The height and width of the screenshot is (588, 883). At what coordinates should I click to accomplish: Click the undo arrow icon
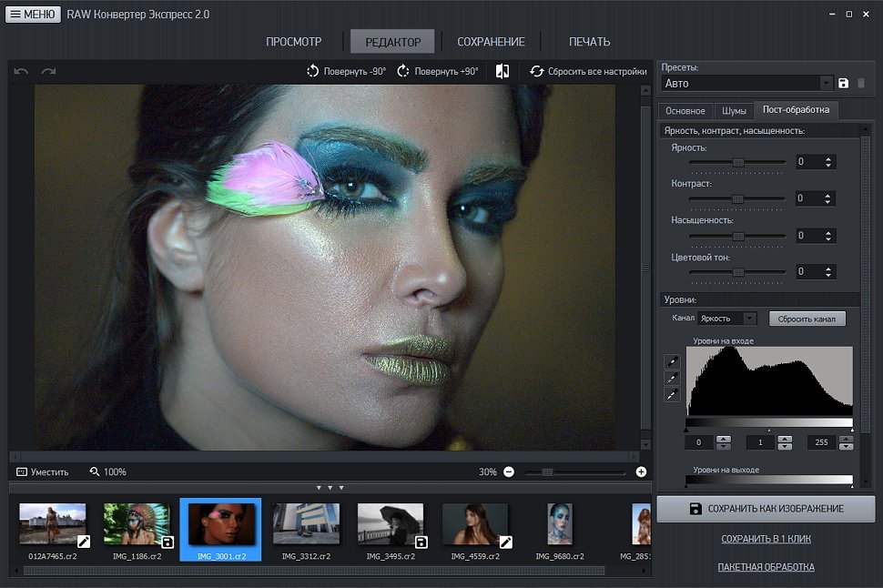21,72
